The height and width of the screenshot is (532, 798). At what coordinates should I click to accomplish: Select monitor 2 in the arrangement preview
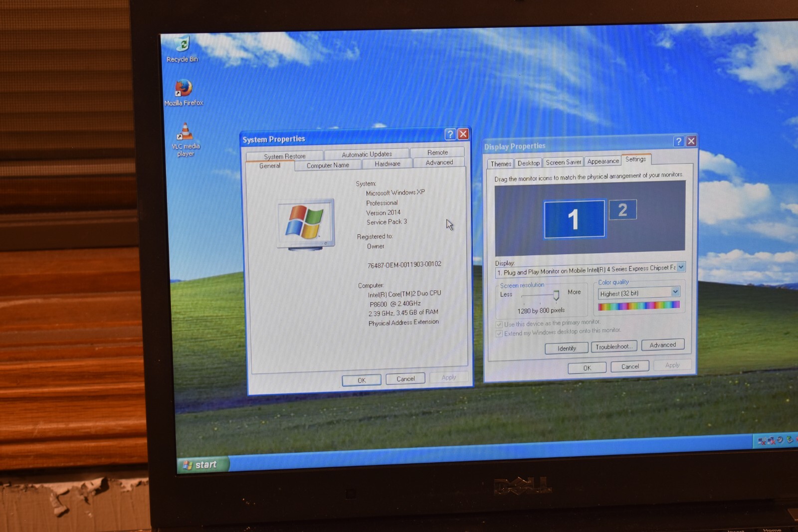click(x=622, y=209)
